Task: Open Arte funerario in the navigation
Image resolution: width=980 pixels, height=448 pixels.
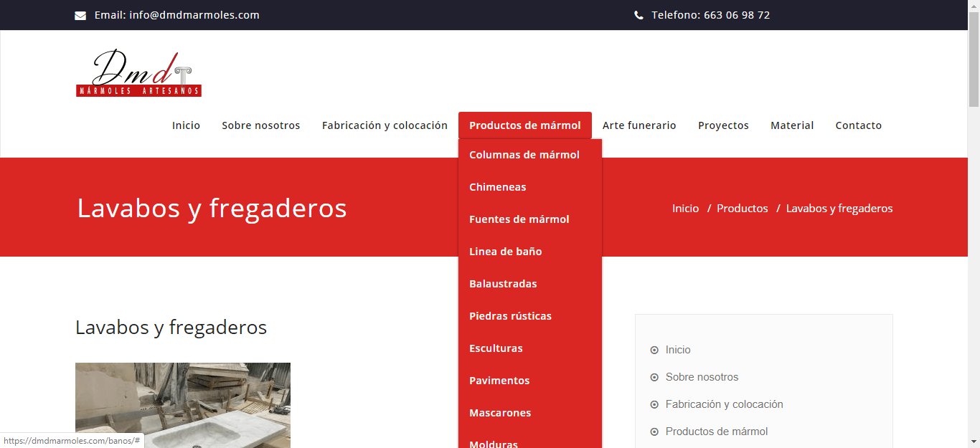Action: pos(639,125)
